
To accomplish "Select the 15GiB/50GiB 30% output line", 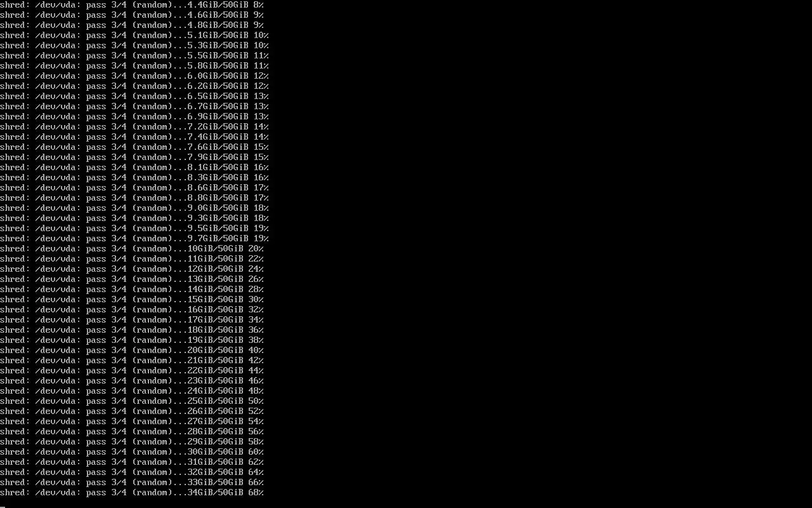I will (132, 300).
